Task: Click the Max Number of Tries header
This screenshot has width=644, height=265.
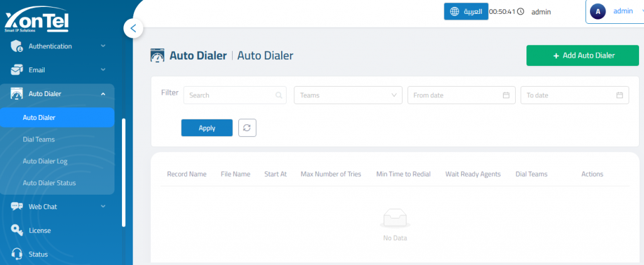Action: pos(331,174)
